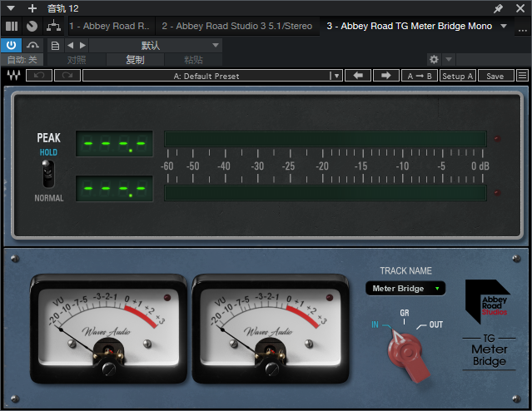Go to next host preset arrow
Viewport: 532px width, 411px height.
82,45
